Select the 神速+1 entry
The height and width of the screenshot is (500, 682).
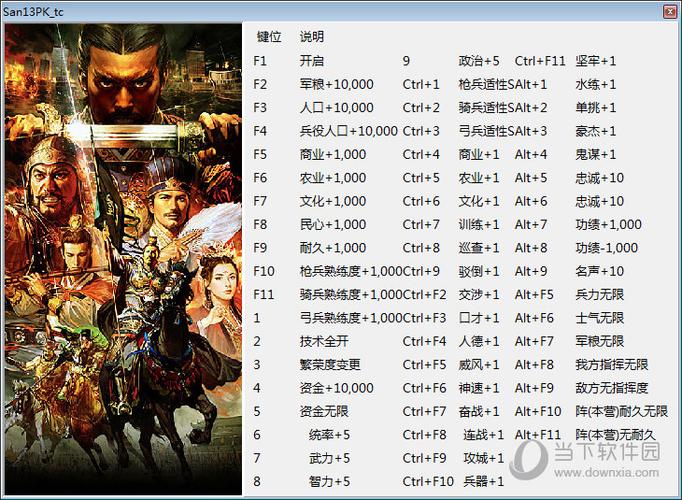pyautogui.click(x=479, y=388)
